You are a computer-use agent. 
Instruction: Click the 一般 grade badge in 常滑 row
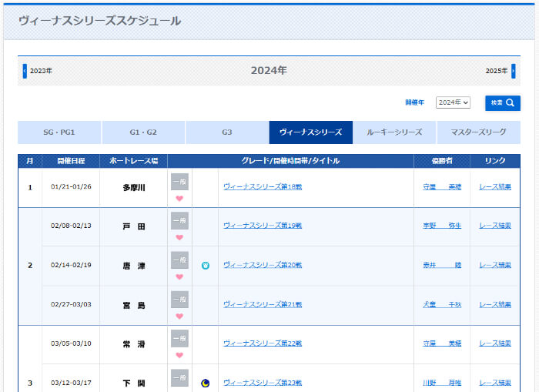coord(179,338)
